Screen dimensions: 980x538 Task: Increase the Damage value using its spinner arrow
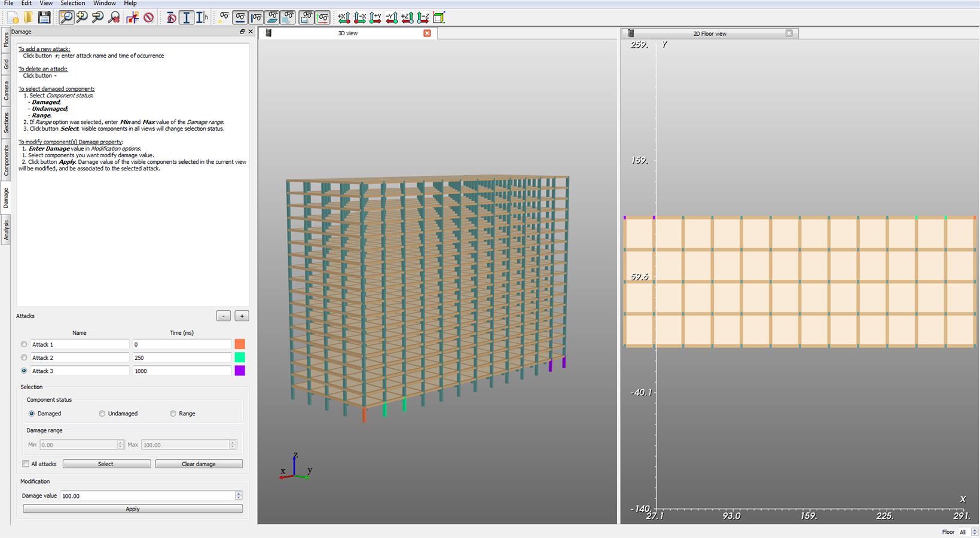(x=239, y=494)
